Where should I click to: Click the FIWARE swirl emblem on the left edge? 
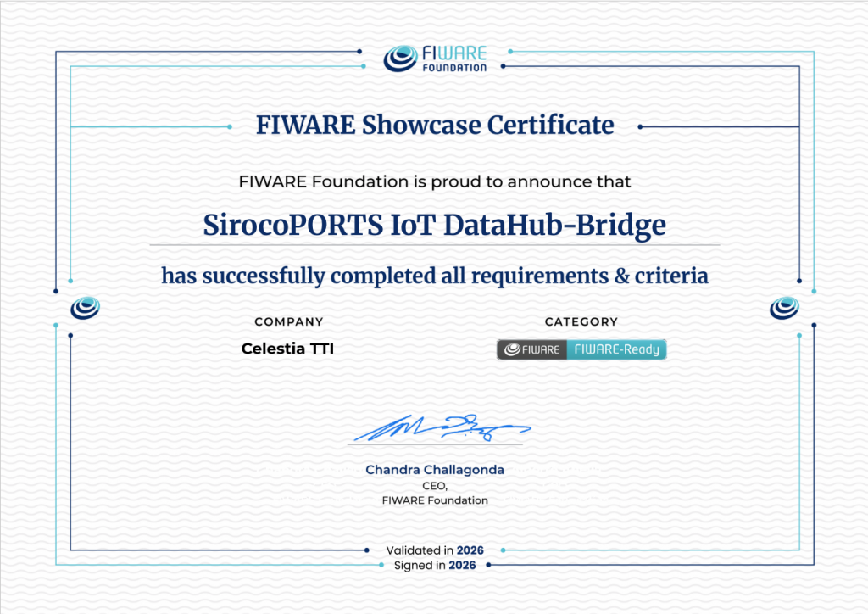click(86, 308)
